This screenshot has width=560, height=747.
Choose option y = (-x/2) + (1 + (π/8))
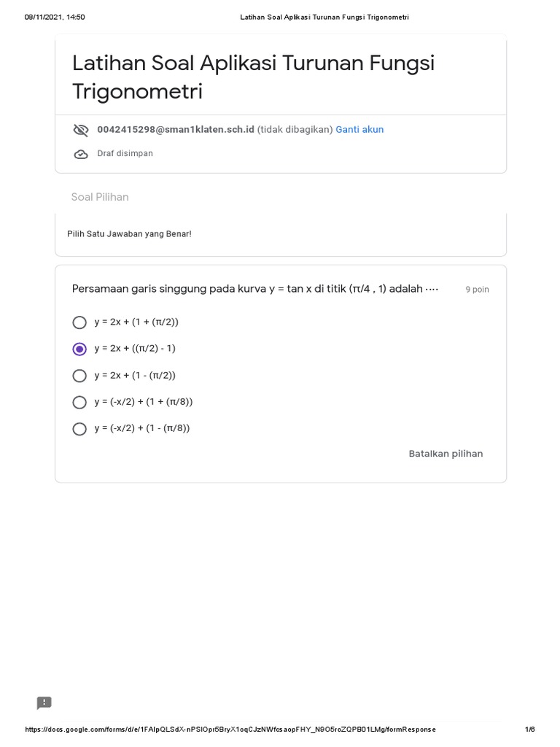[x=79, y=402]
